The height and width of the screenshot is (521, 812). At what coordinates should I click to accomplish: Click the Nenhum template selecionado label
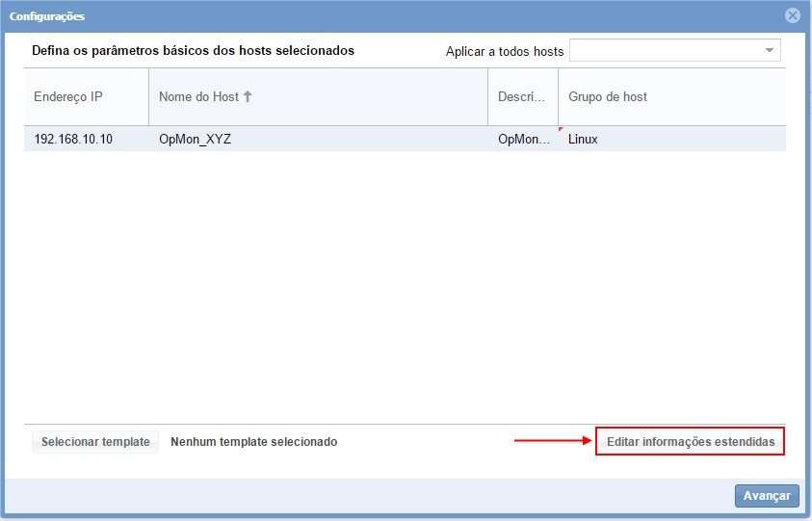point(253,442)
